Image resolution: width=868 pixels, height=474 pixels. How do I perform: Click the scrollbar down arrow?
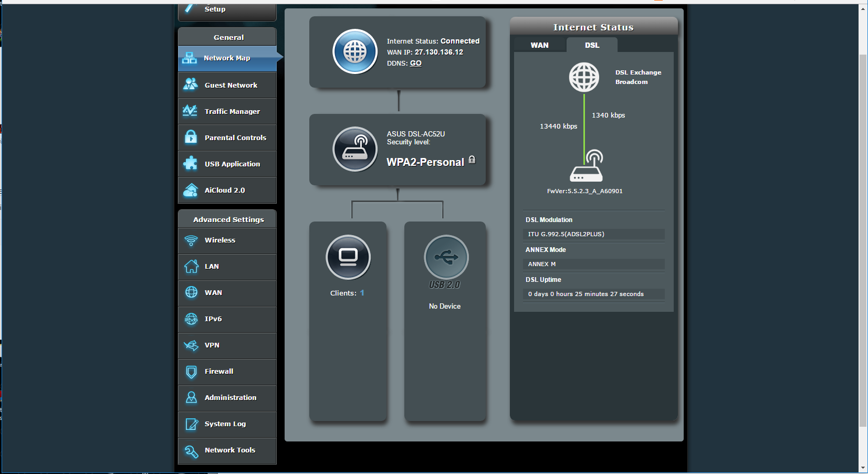pyautogui.click(x=863, y=468)
